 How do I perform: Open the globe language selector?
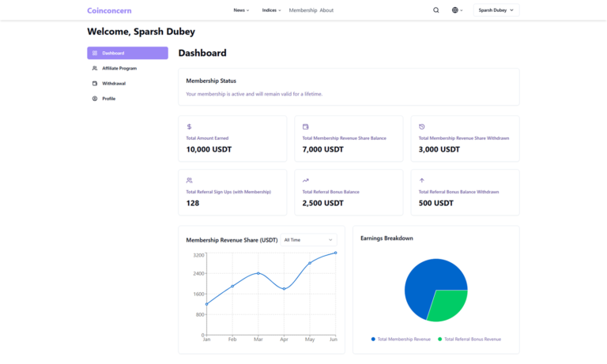tap(457, 10)
